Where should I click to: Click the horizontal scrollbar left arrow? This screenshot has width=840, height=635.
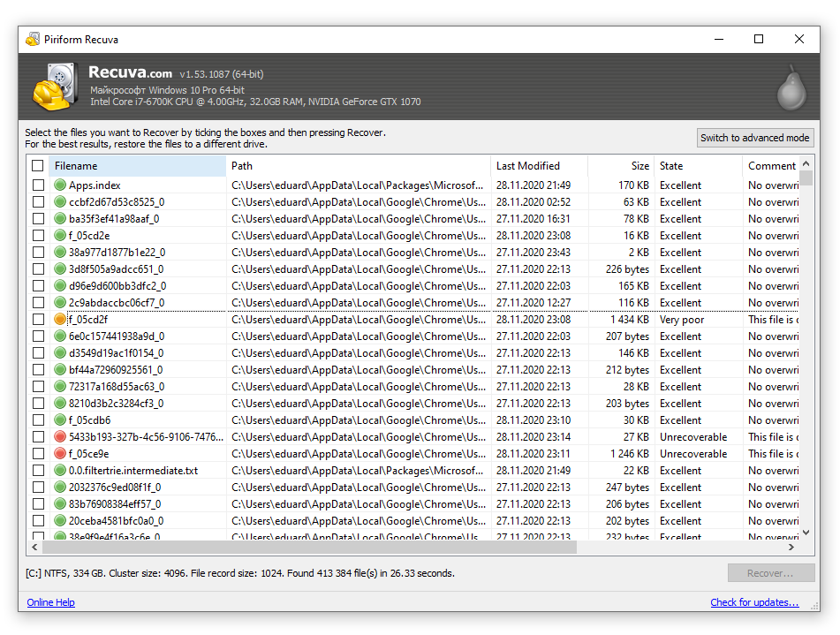click(34, 547)
